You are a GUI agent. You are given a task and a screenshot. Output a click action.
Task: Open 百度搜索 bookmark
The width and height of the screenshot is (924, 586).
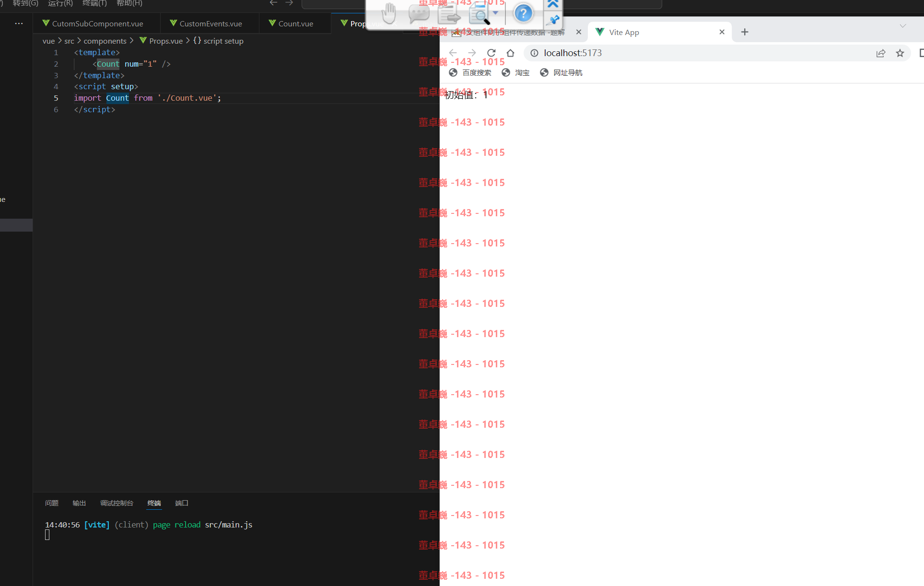coord(470,72)
